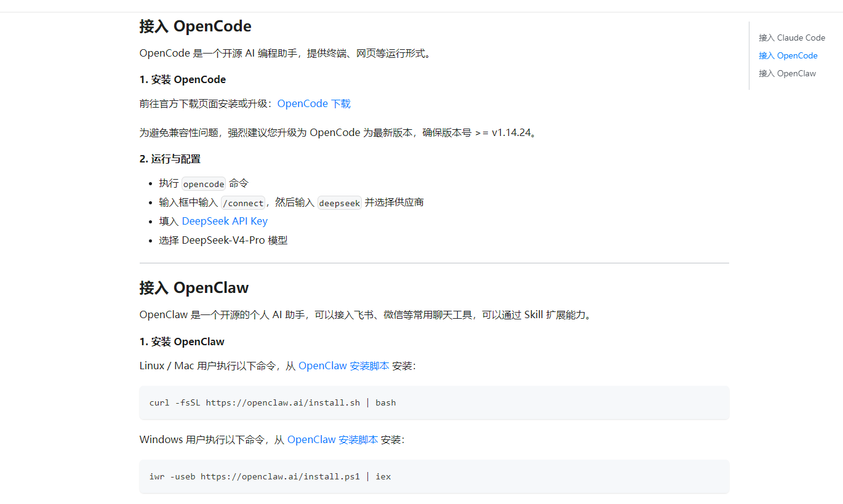Click the inline code opencode
Viewport: 843px width, 504px height.
[x=204, y=184]
